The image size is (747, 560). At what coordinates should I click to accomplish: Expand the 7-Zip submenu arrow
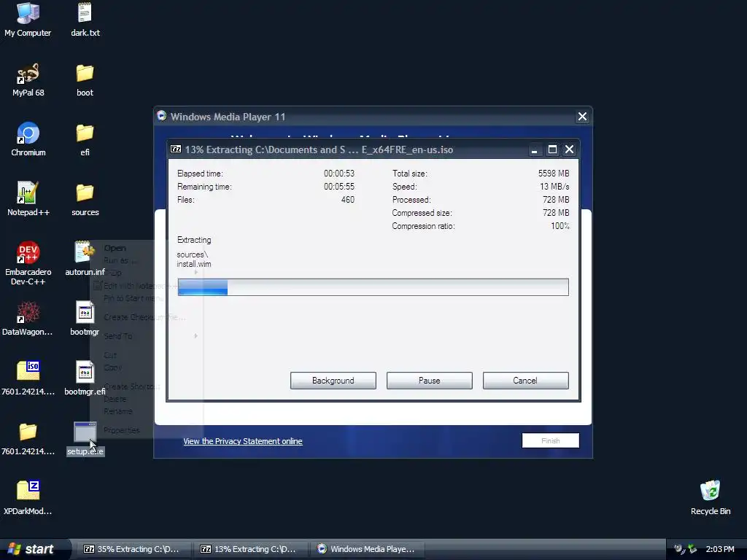coord(196,273)
